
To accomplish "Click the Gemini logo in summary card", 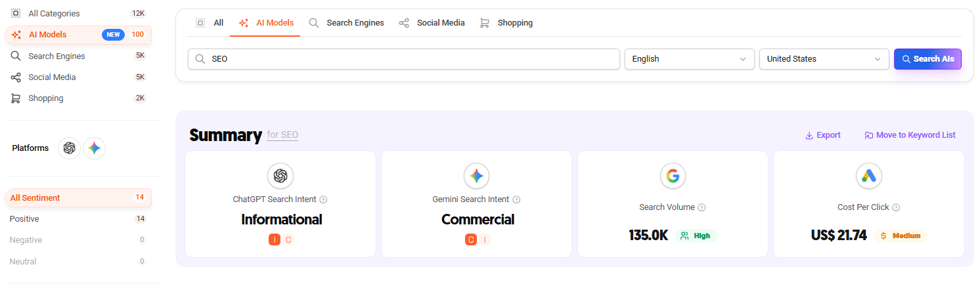I will (476, 176).
